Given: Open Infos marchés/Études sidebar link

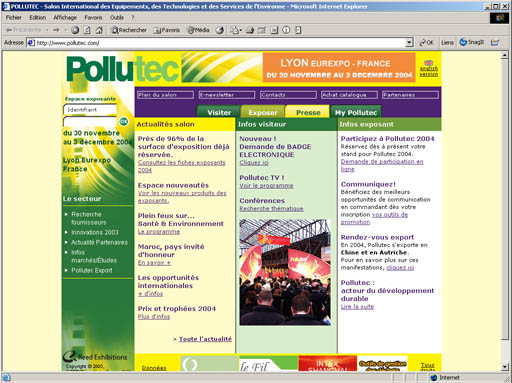Looking at the screenshot, I should point(94,256).
